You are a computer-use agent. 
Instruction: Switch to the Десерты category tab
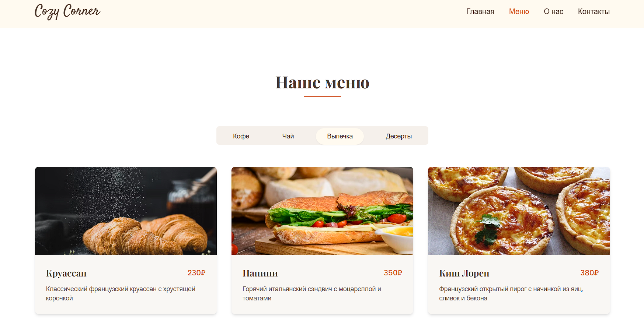[398, 136]
